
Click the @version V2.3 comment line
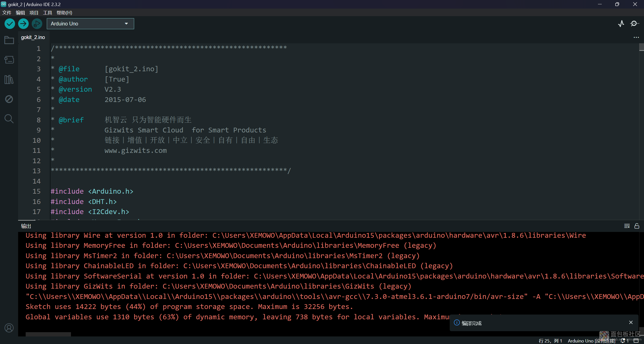[x=86, y=89]
